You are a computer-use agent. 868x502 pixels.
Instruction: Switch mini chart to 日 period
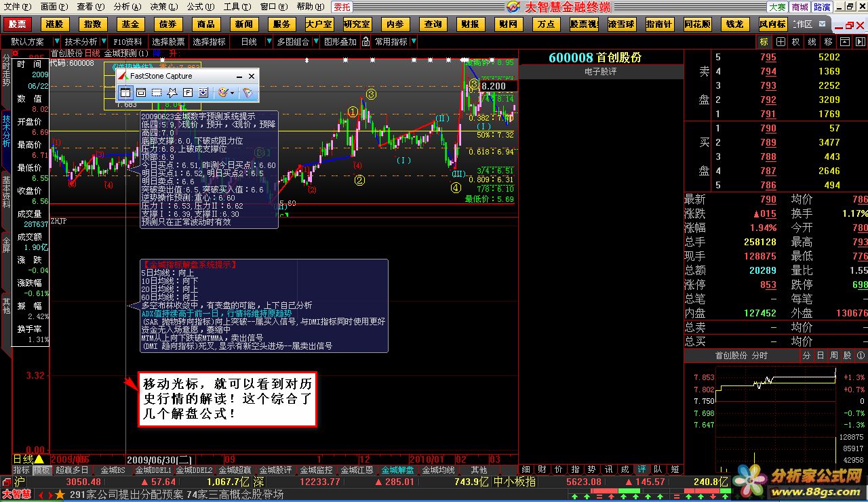821,355
